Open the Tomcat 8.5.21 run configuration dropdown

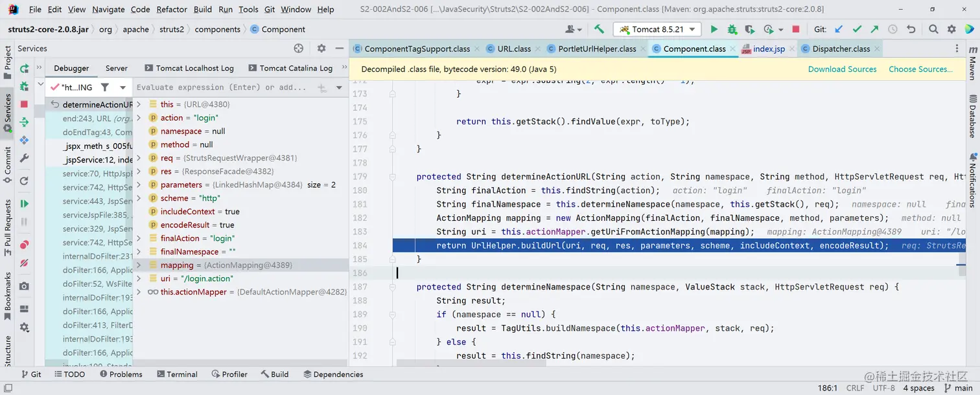click(x=657, y=29)
